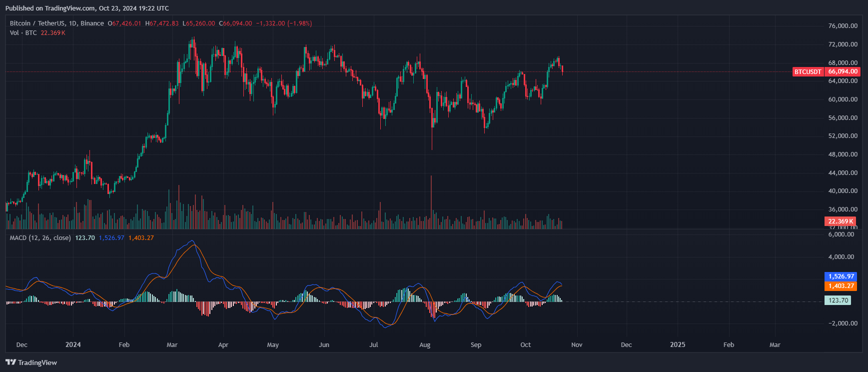Click the change value −1,332.00 (−1.98%)
This screenshot has height=372, width=868.
(284, 23)
